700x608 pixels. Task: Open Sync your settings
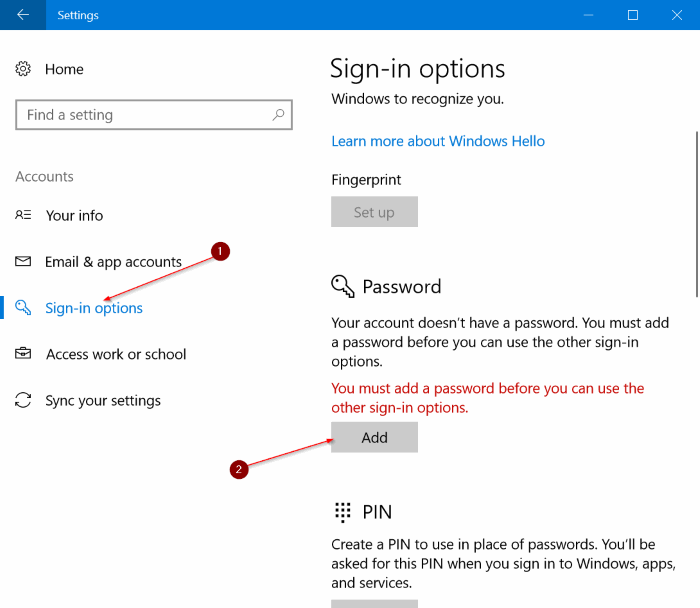coord(103,401)
